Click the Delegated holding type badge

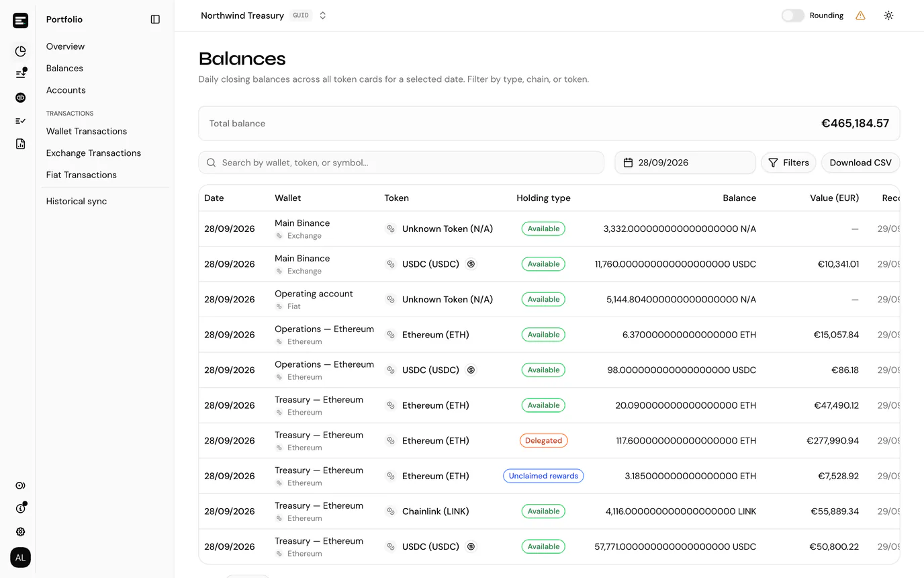click(543, 441)
